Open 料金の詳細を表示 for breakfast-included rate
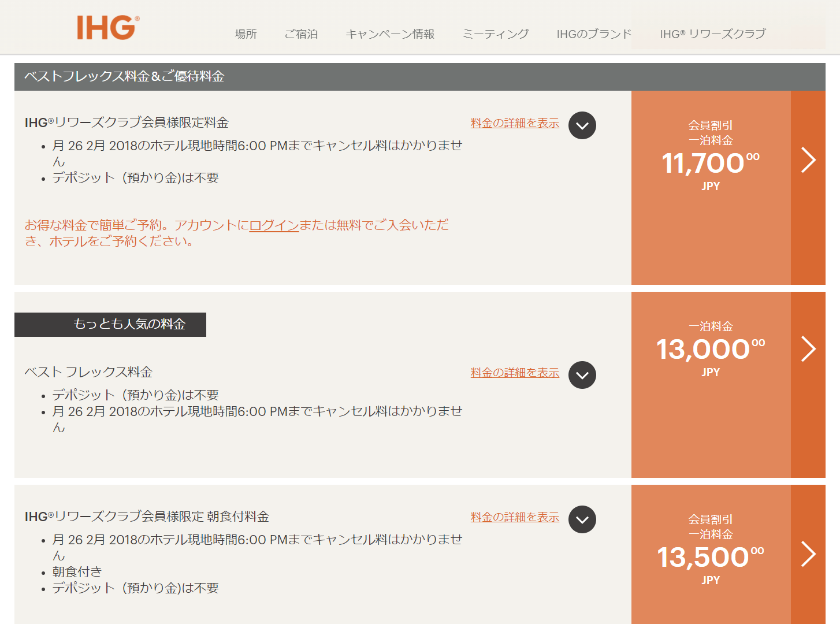The image size is (840, 624). [515, 517]
